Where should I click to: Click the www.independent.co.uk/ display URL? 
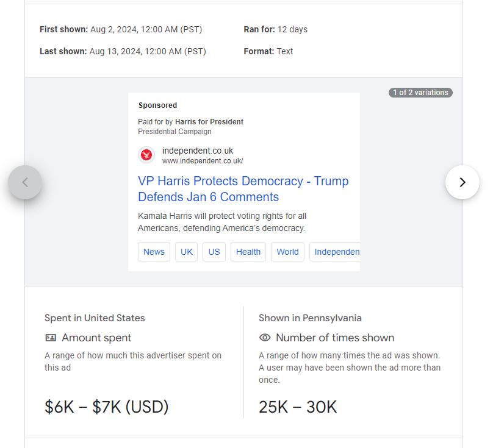pyautogui.click(x=203, y=161)
